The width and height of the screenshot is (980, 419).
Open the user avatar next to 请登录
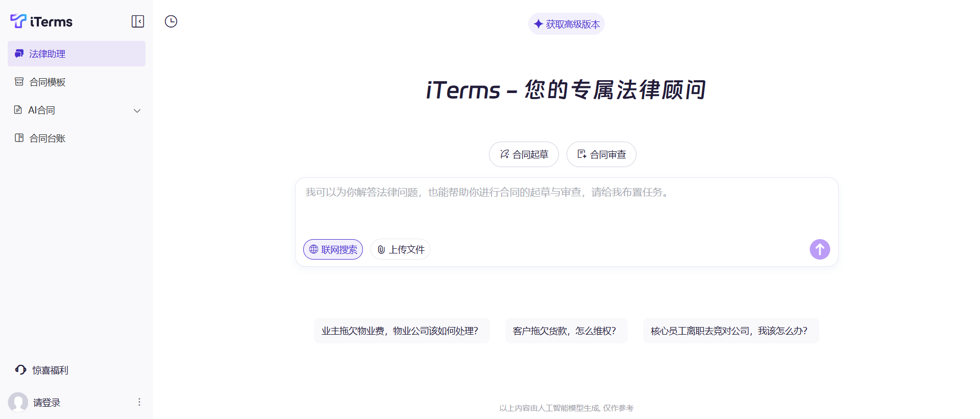pyautogui.click(x=18, y=402)
